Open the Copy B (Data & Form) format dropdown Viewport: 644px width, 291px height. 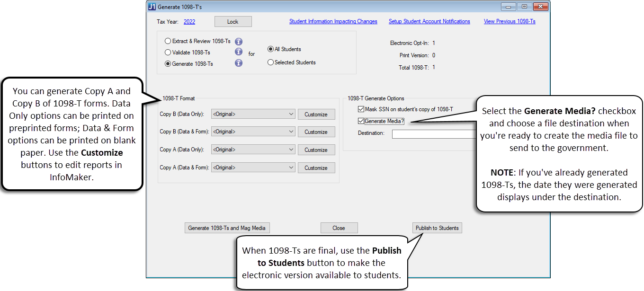(253, 132)
